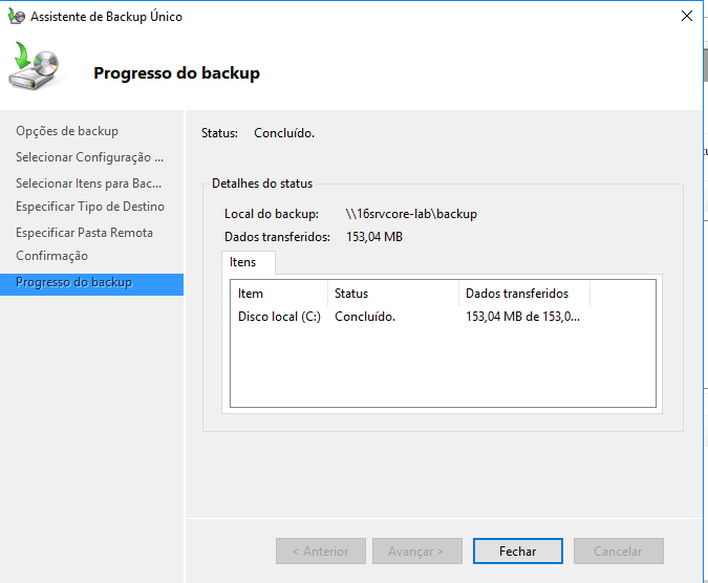This screenshot has height=583, width=708.
Task: Click the disabled Avançar button
Action: pyautogui.click(x=417, y=551)
